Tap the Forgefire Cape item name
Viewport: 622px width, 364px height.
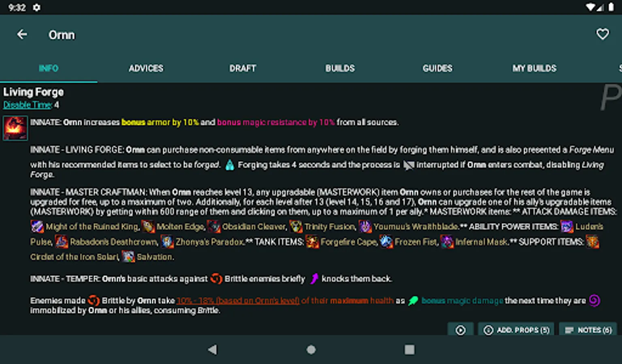coord(349,242)
